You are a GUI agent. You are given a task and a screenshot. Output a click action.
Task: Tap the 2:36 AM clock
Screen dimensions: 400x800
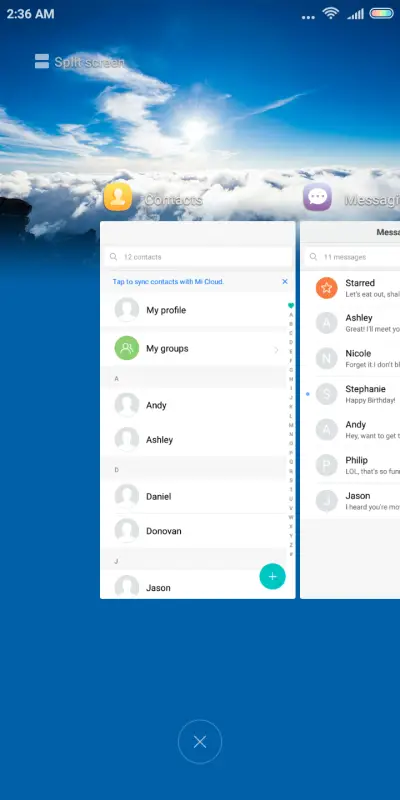30,14
